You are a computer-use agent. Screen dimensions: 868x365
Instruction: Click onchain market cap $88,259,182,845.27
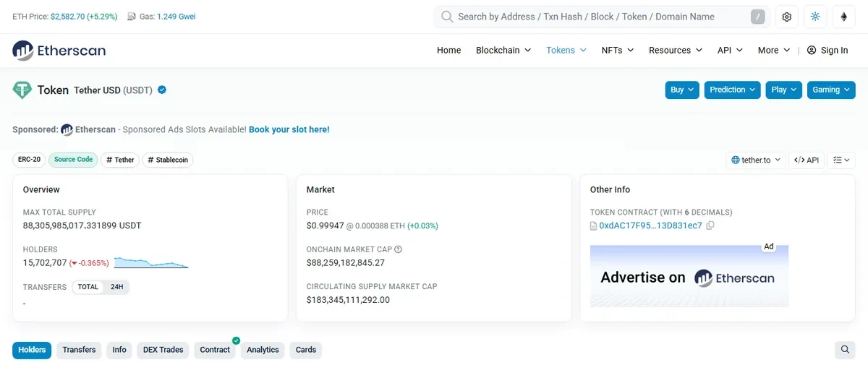(x=346, y=262)
